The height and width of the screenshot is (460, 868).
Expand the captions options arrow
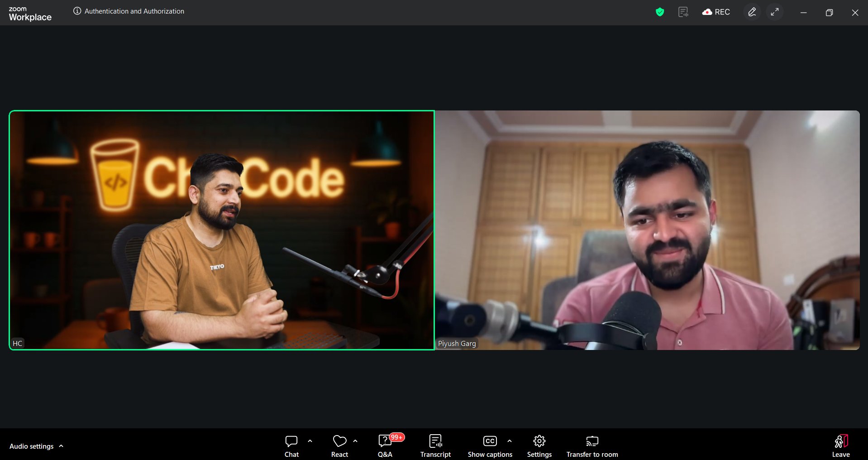tap(510, 441)
